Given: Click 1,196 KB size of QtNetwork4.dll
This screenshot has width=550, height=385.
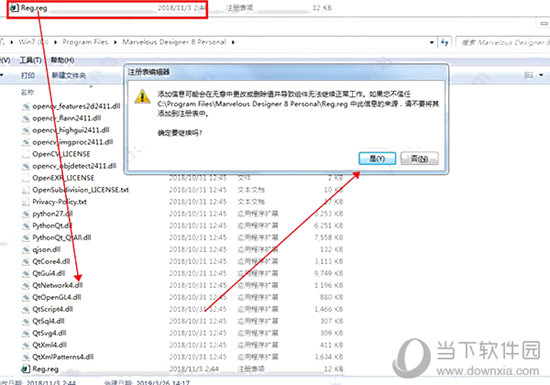Looking at the screenshot, I should (329, 285).
